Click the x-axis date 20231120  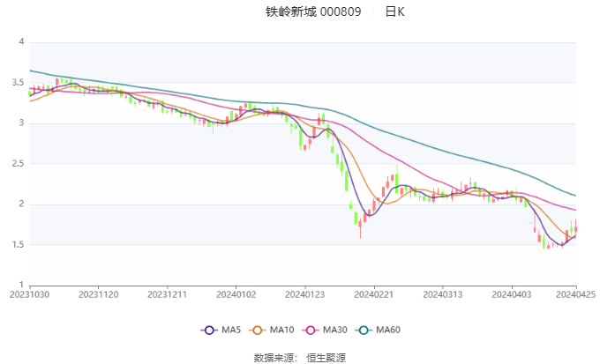pos(98,294)
